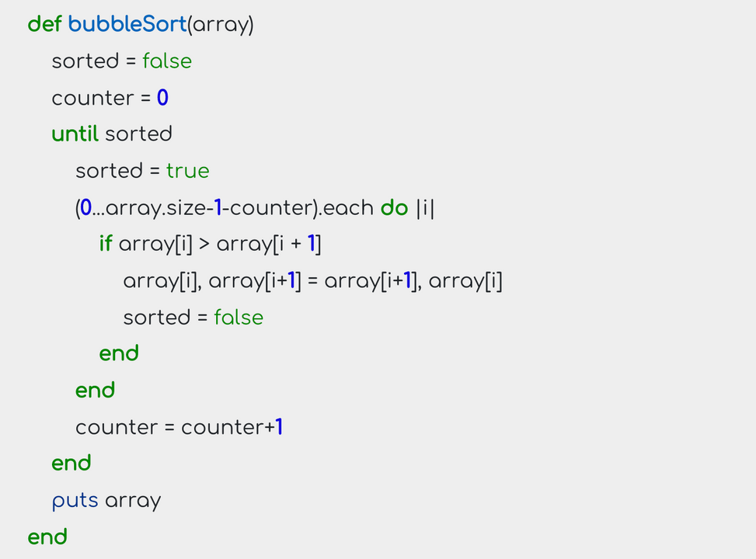Click the final 'end' on the last line
This screenshot has width=756, height=559.
(x=47, y=536)
